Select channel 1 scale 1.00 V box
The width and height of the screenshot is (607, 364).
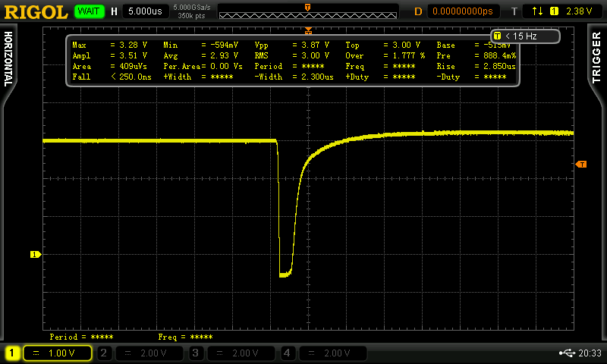coord(58,353)
